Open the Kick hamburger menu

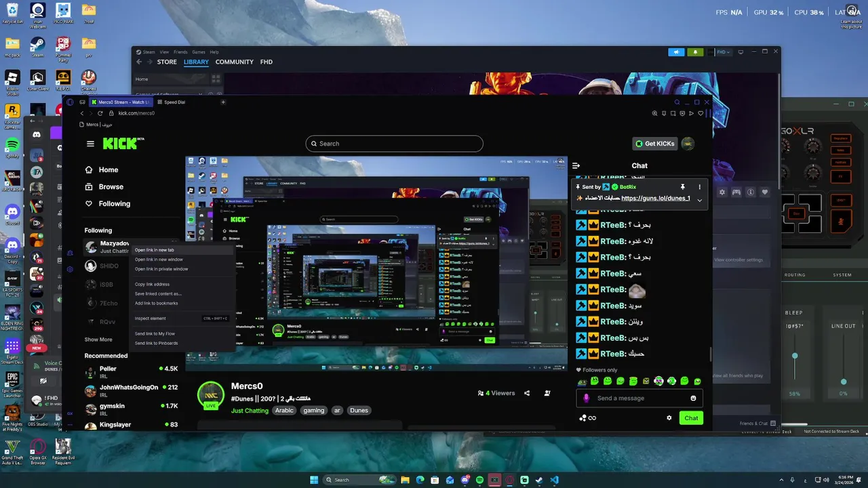[90, 144]
